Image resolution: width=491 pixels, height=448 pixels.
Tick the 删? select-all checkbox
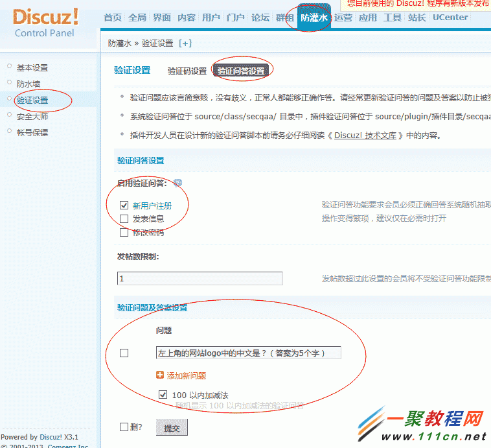click(x=124, y=427)
